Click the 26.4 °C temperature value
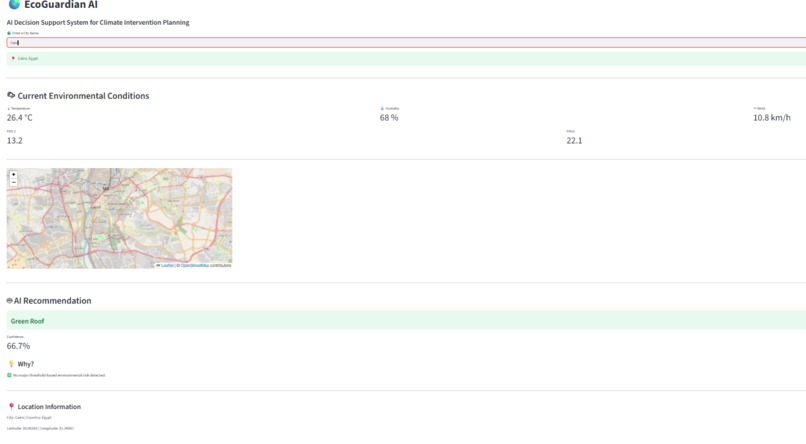The image size is (806, 444). click(20, 118)
